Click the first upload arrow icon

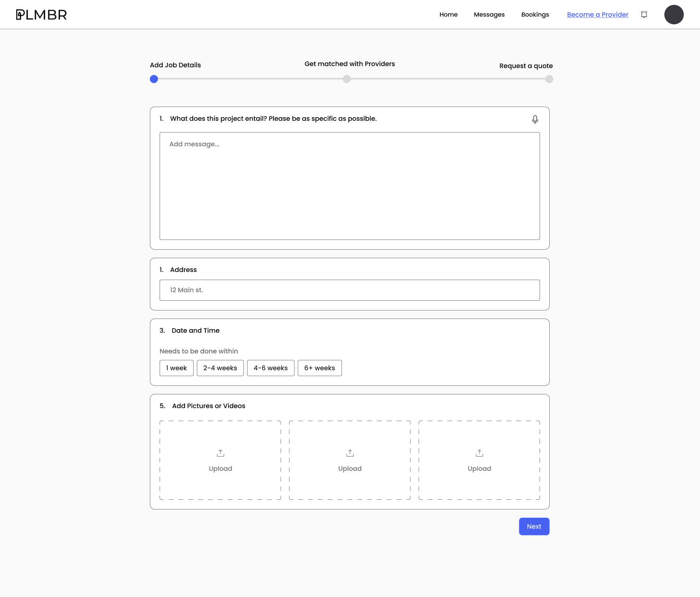click(x=220, y=453)
